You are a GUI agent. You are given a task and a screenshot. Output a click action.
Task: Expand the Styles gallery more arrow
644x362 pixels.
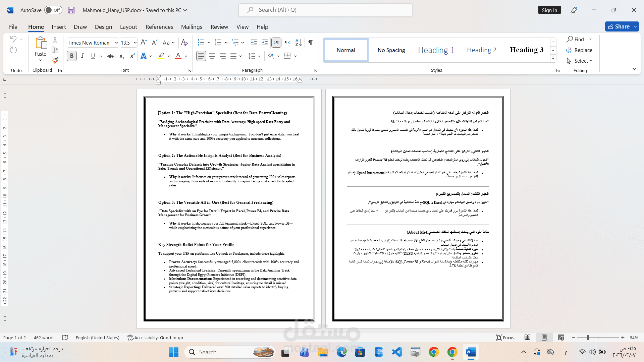tap(553, 59)
